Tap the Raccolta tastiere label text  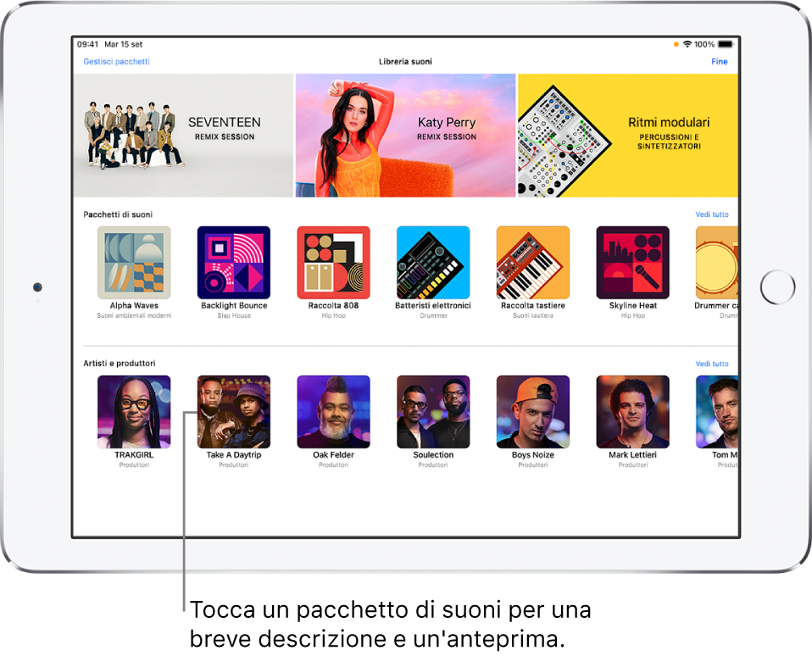tap(533, 305)
